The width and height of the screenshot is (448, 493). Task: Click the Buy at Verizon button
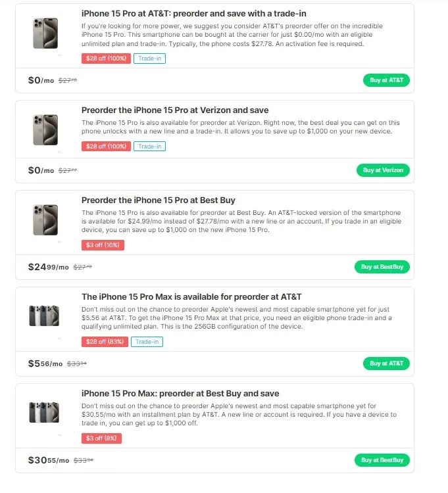point(383,170)
